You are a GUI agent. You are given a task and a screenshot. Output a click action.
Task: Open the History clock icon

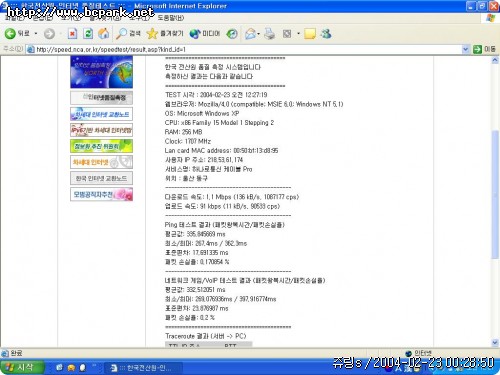(232, 33)
